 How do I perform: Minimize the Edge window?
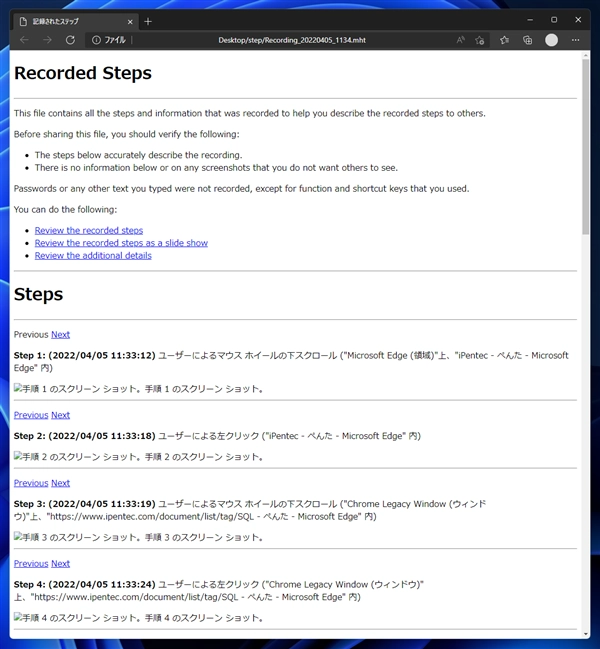click(x=530, y=20)
